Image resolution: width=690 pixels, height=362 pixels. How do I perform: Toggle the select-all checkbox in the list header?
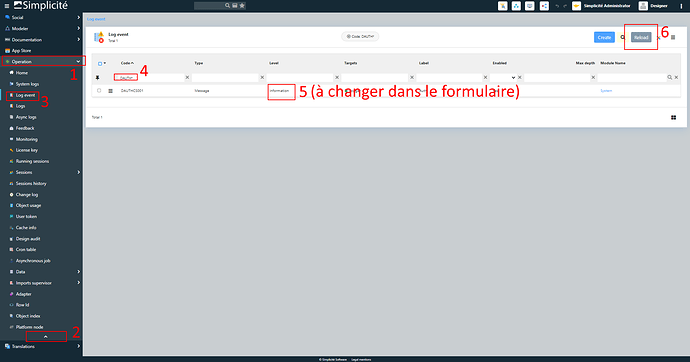(100, 63)
